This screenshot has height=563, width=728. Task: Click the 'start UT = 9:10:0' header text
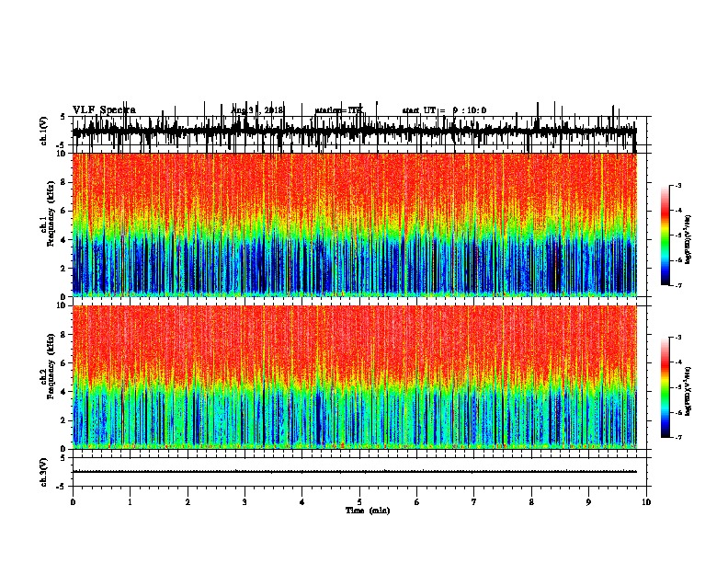point(444,110)
